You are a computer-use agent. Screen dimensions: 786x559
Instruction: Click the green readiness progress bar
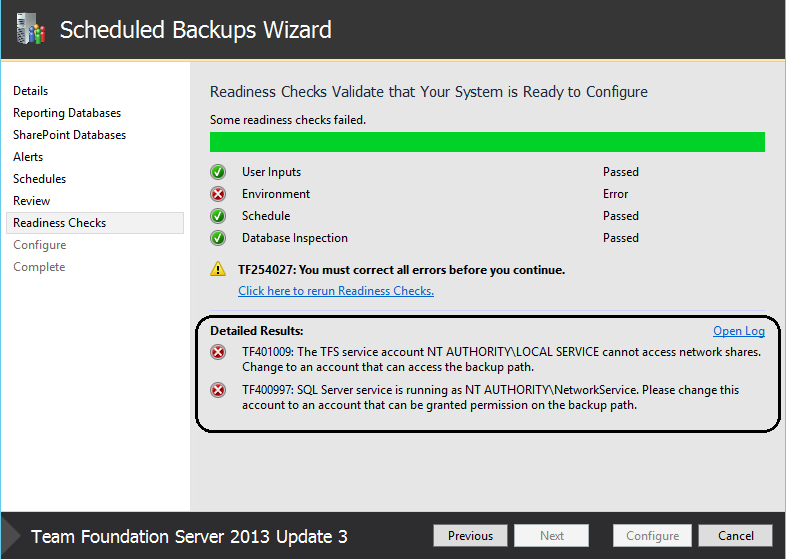(487, 142)
